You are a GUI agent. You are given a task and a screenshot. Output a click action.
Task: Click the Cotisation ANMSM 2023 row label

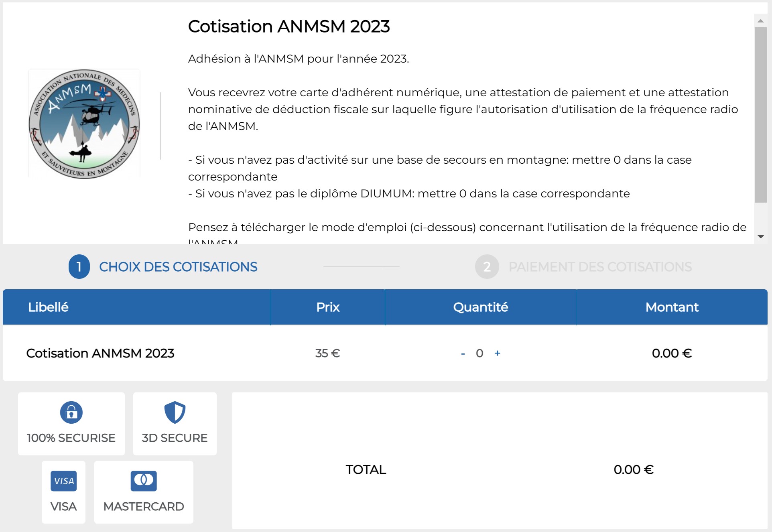[x=100, y=353]
